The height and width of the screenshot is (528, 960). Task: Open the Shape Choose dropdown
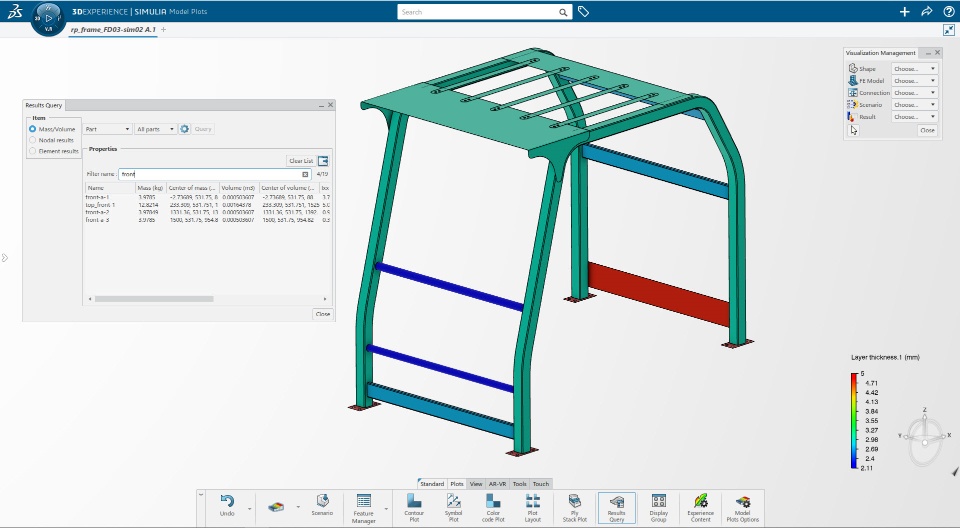(x=914, y=69)
